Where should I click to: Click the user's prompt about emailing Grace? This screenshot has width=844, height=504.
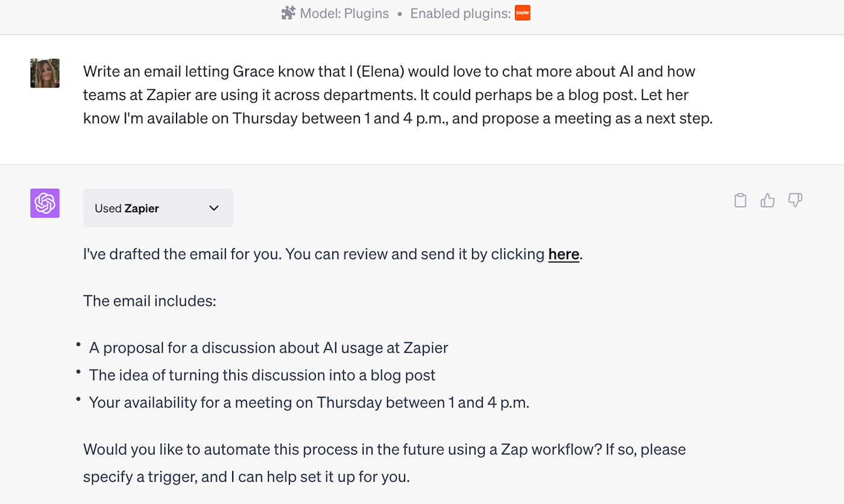pos(397,95)
